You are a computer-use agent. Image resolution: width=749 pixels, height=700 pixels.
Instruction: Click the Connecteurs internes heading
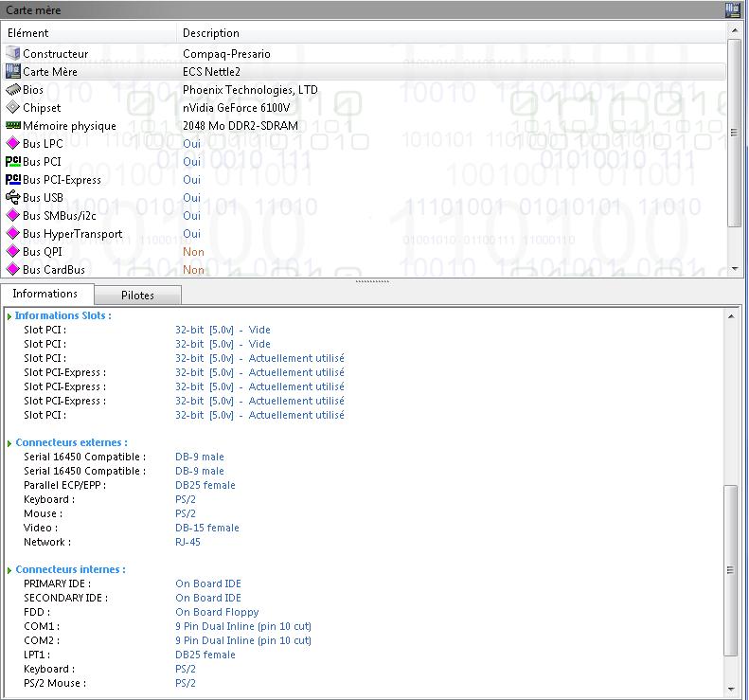tap(71, 569)
